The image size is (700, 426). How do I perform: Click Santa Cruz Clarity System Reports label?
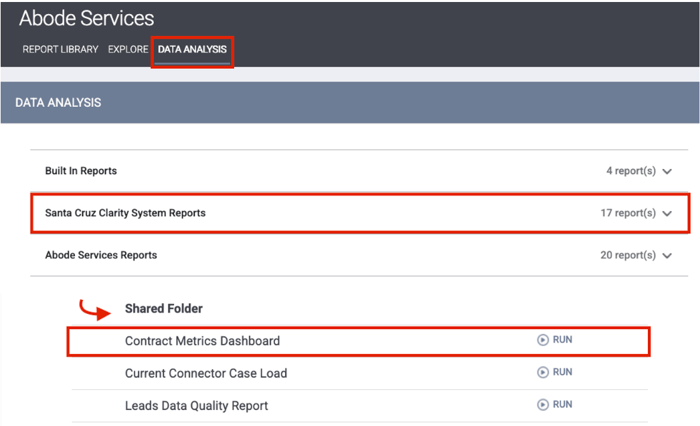pyautogui.click(x=125, y=213)
